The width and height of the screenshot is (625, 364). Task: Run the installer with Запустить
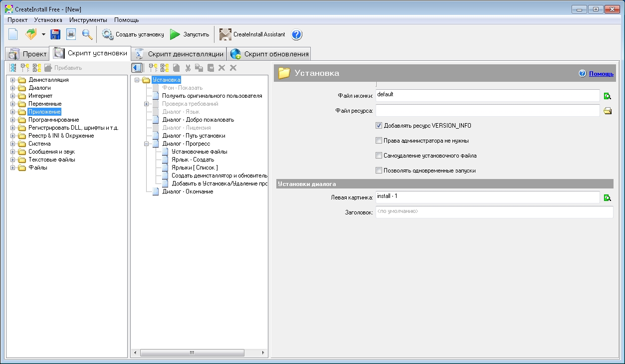click(190, 34)
